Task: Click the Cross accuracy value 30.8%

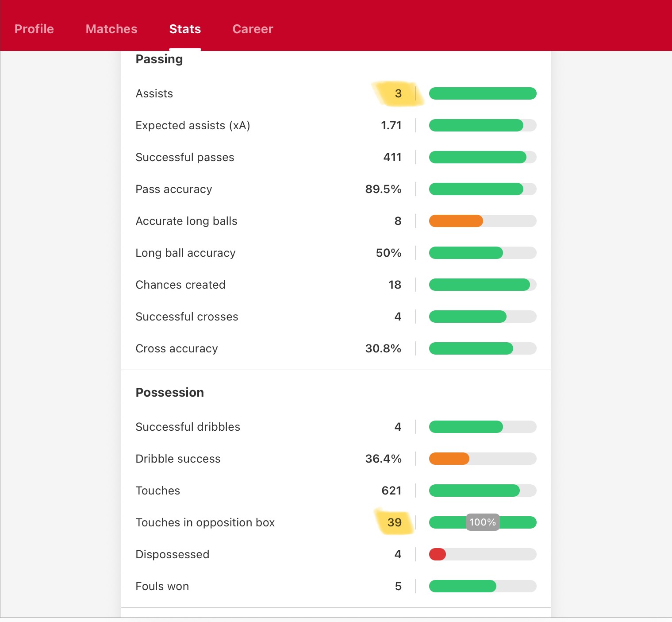Action: click(383, 348)
